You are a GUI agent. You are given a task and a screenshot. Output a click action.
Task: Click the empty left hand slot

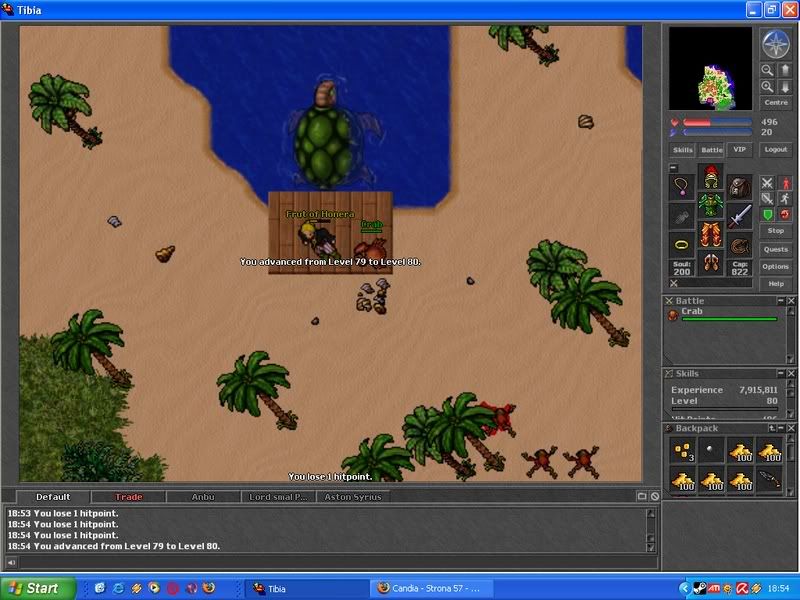point(682,216)
